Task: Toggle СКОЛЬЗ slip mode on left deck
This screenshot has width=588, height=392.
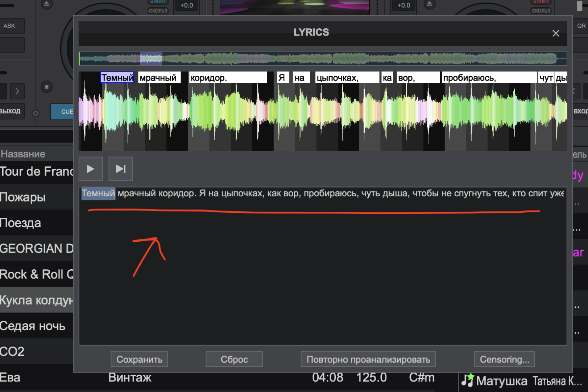Action: 158,11
